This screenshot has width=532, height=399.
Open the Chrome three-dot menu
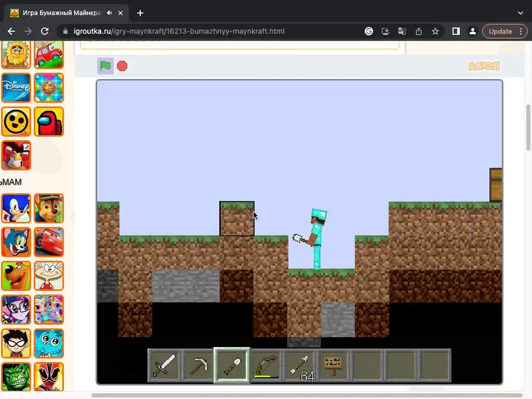click(x=521, y=31)
